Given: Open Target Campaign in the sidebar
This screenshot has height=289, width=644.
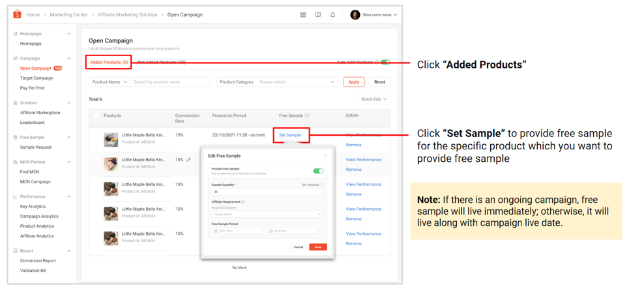Looking at the screenshot, I should 37,78.
